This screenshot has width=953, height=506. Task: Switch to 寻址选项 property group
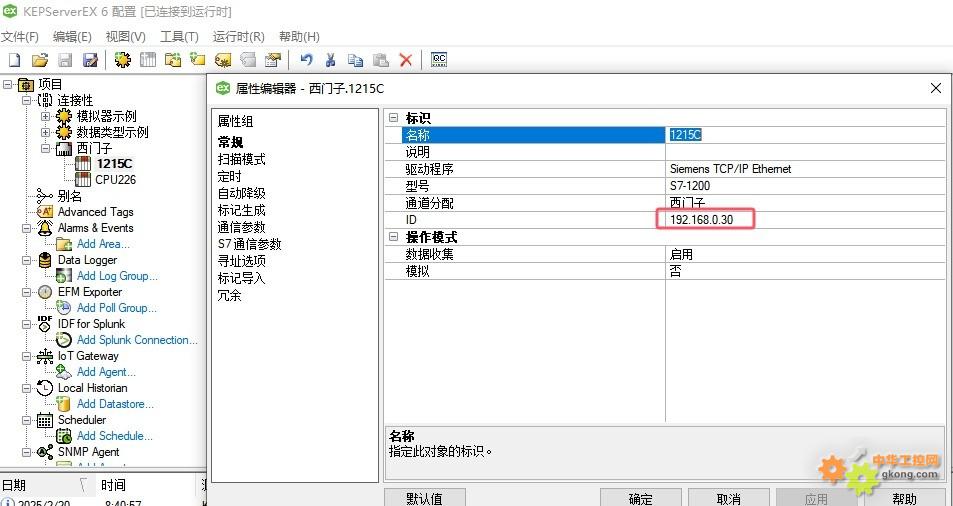[241, 261]
